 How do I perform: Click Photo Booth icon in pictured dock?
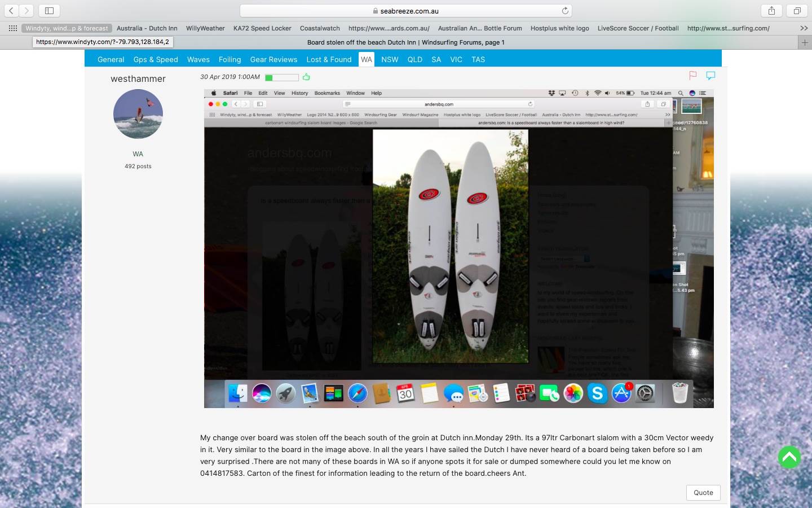(x=525, y=393)
